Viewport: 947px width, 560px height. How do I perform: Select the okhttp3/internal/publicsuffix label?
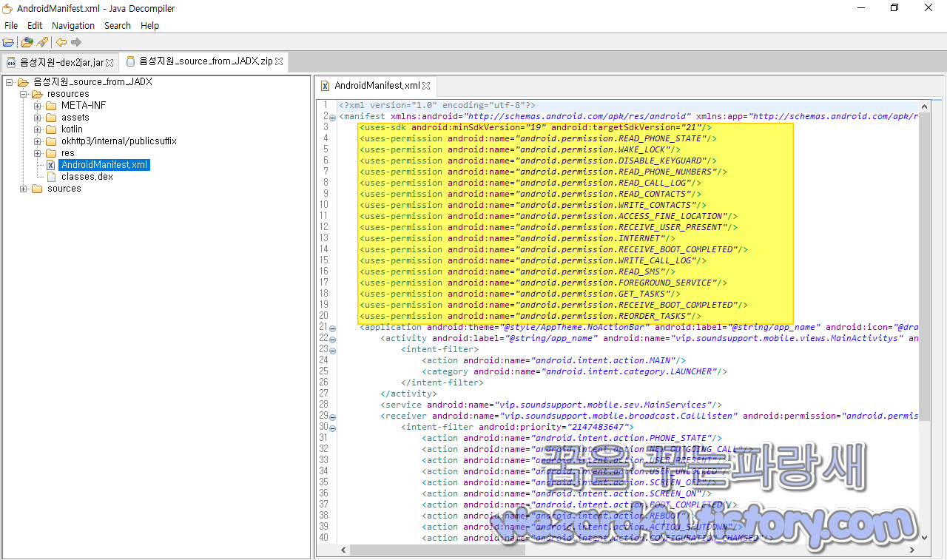[119, 141]
